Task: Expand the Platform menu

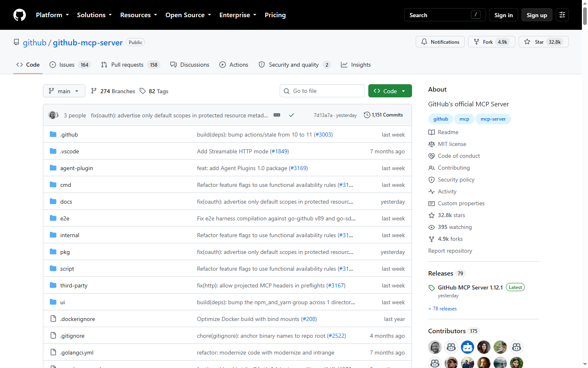Action: click(52, 15)
